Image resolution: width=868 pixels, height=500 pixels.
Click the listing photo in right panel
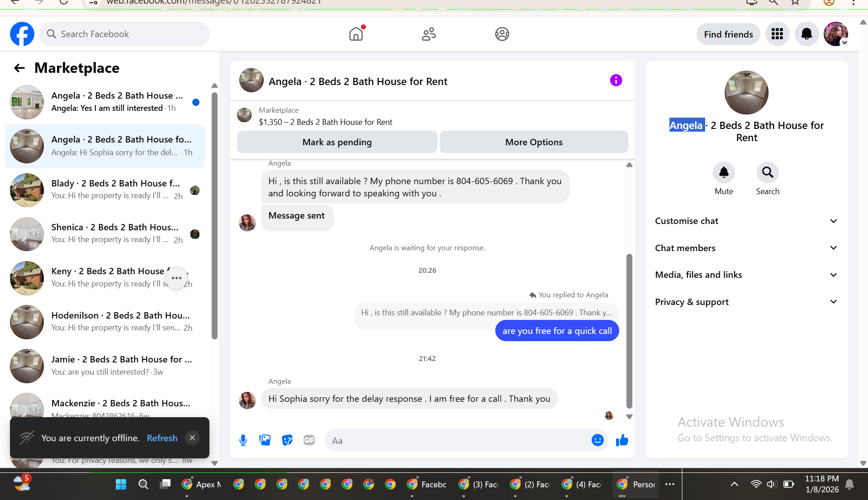coord(746,92)
